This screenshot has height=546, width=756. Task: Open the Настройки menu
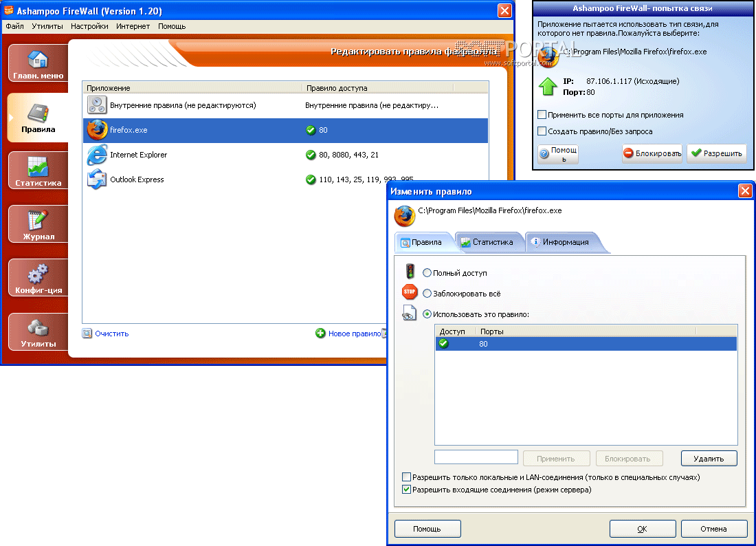89,26
